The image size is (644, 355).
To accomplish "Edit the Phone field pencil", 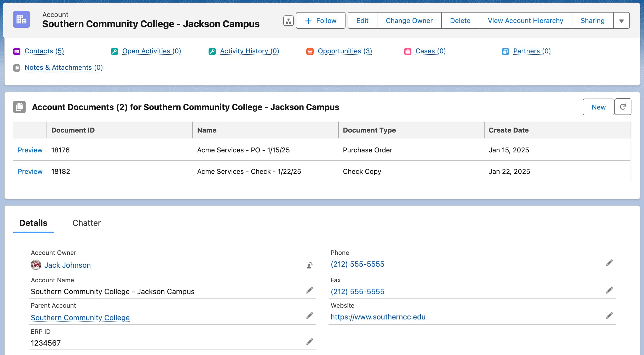I will point(609,263).
